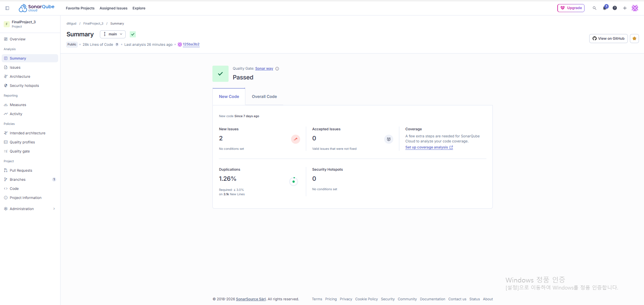This screenshot has height=305, width=644.
Task: Open the Contact us footer link
Action: pyautogui.click(x=457, y=299)
